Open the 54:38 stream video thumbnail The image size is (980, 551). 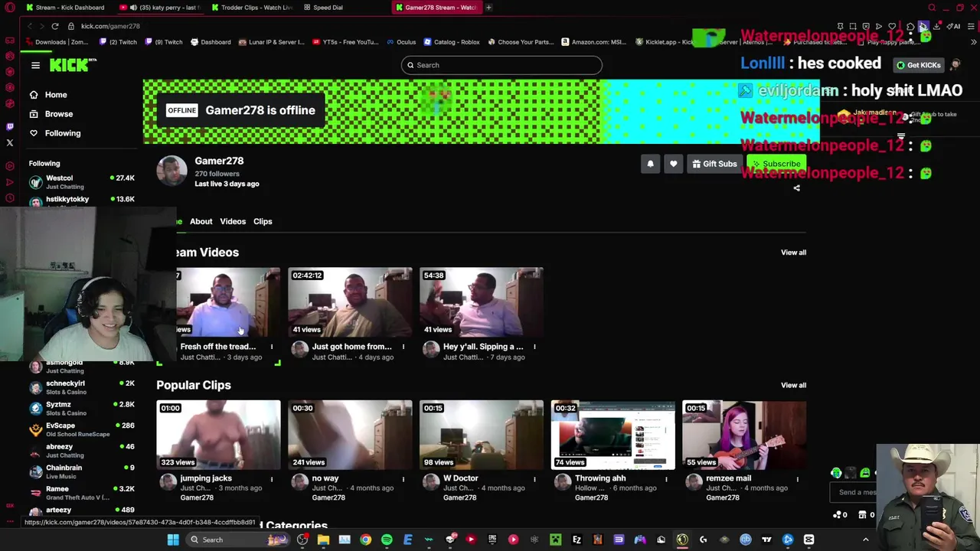(x=482, y=302)
